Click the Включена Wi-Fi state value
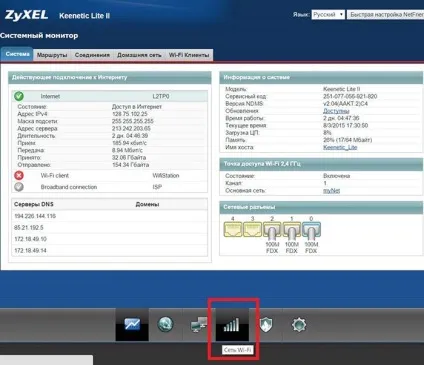Viewport: 424px width, 365px height. [336, 176]
